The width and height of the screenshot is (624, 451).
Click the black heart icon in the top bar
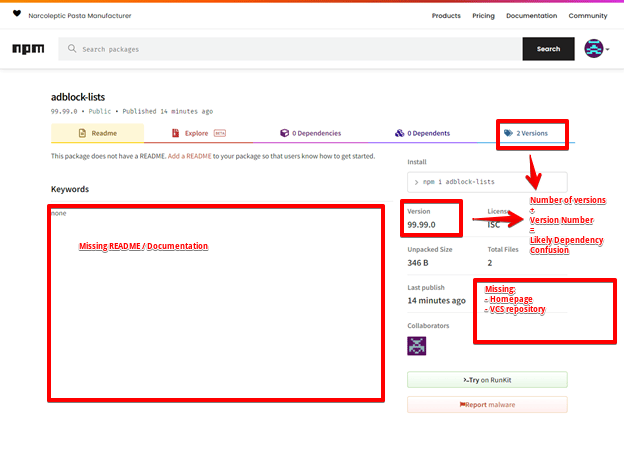(17, 14)
